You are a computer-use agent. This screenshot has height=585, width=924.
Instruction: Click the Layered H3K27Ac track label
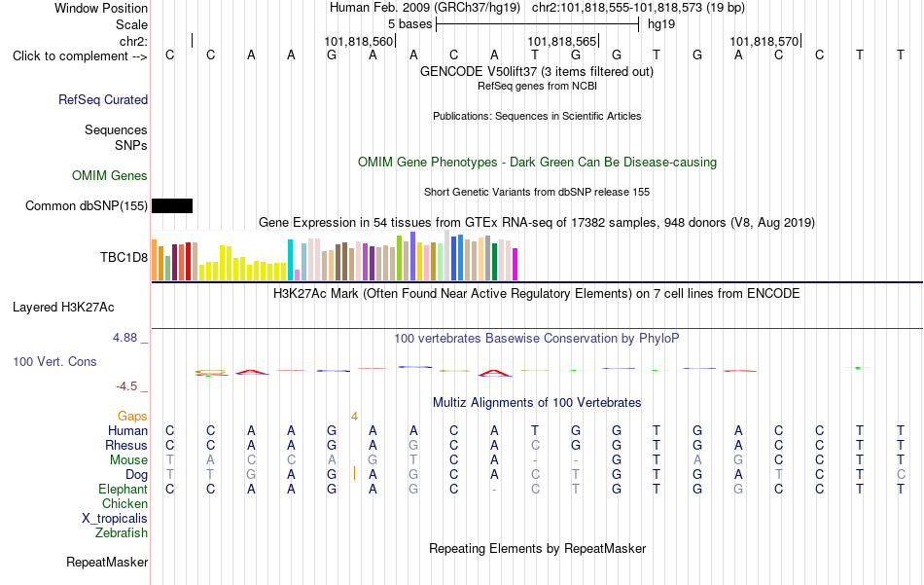(63, 308)
